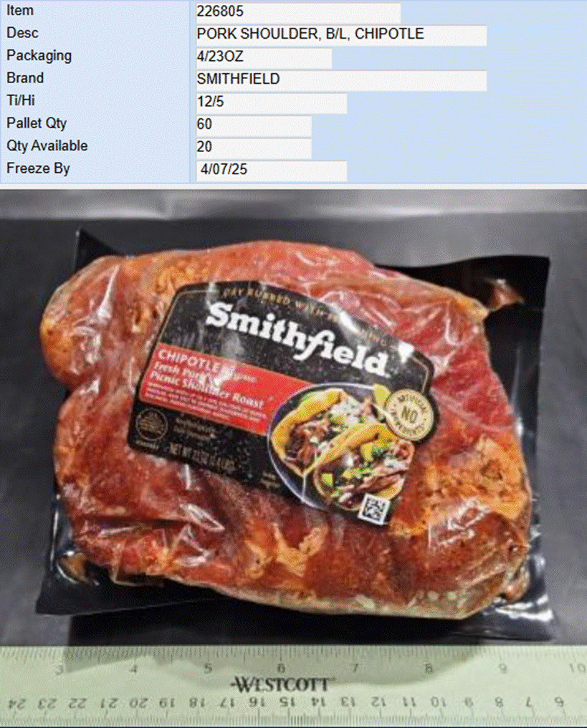Select the Brand field SMITHFIELD
Viewport: 587px width, 728px height.
tap(341, 80)
